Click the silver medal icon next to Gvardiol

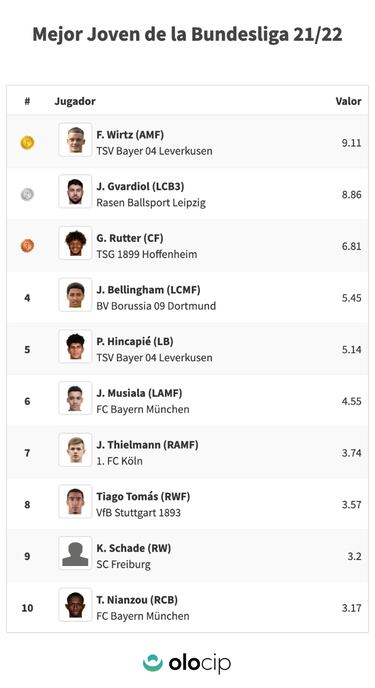[27, 194]
